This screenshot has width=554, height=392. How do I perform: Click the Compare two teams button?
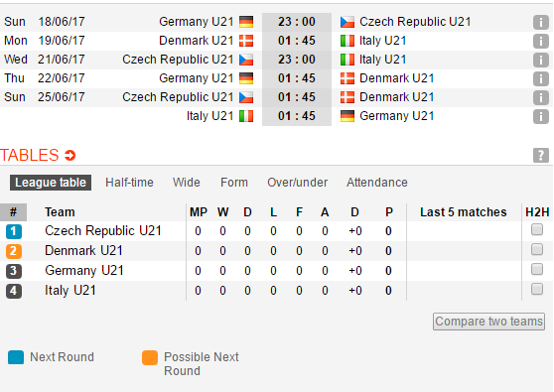click(488, 322)
